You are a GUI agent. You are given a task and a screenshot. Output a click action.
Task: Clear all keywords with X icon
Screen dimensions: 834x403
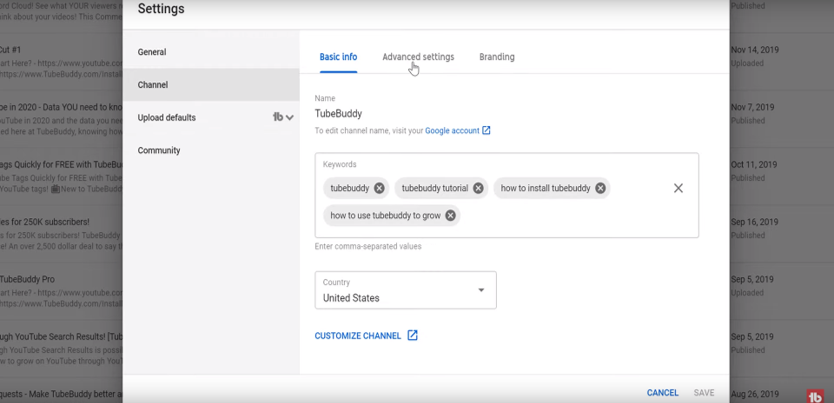678,188
